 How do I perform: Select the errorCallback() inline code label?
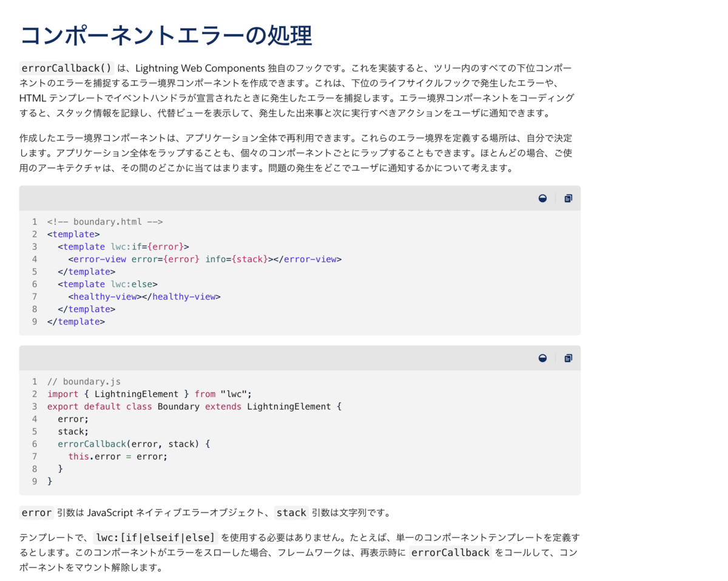click(x=66, y=68)
